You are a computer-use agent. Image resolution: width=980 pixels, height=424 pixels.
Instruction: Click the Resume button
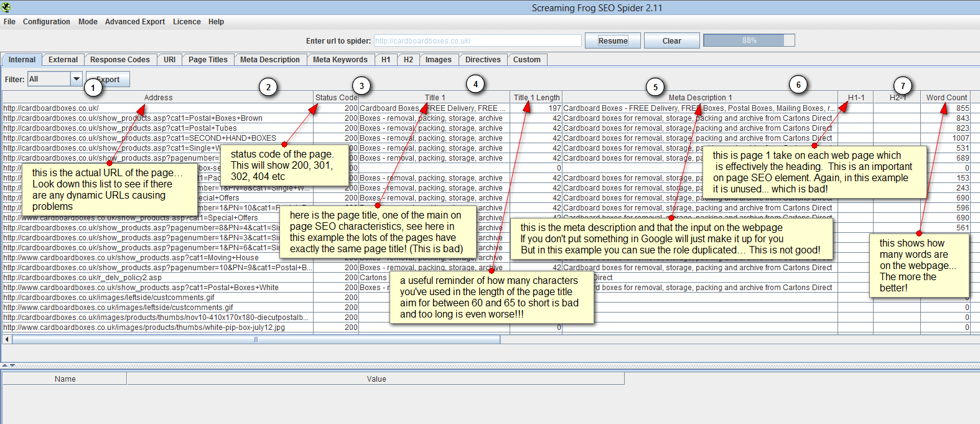tap(613, 41)
